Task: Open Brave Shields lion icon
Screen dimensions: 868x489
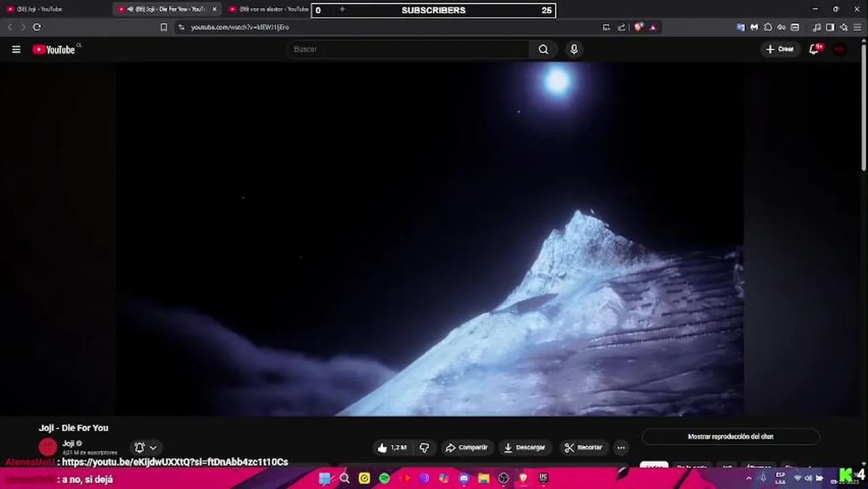Action: pyautogui.click(x=638, y=27)
